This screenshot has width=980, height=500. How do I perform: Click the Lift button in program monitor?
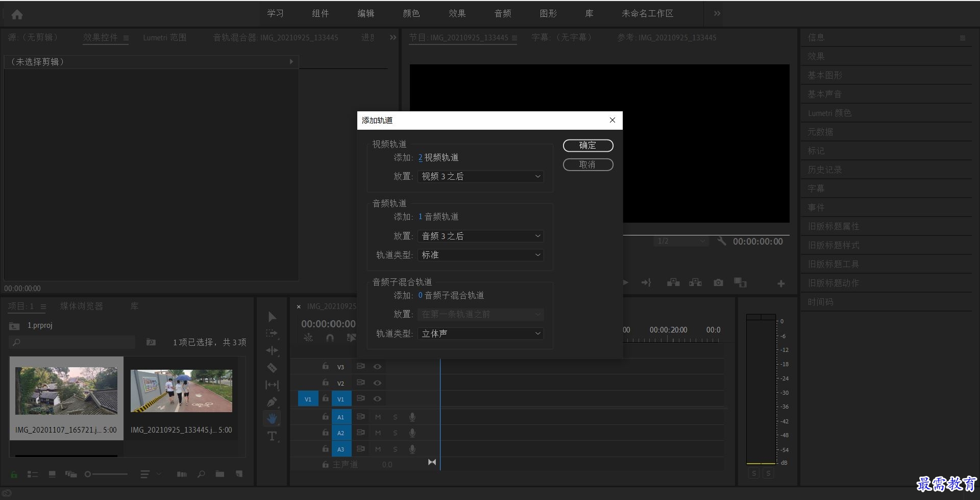tap(673, 282)
